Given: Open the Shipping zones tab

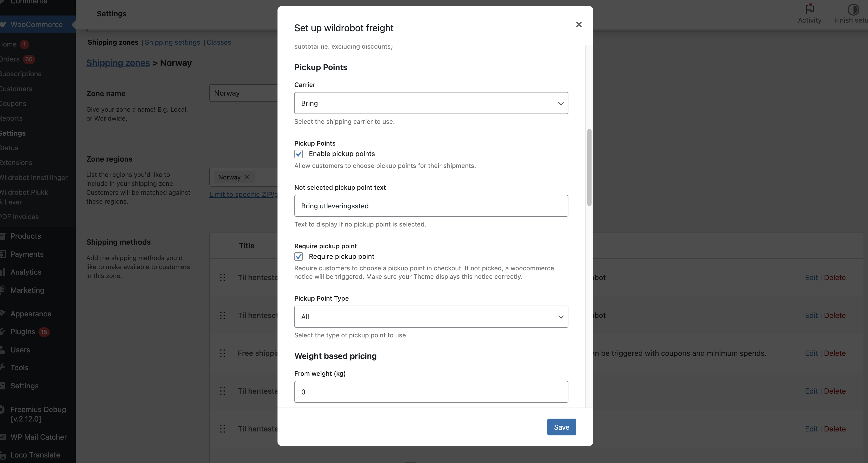Looking at the screenshot, I should click(113, 42).
